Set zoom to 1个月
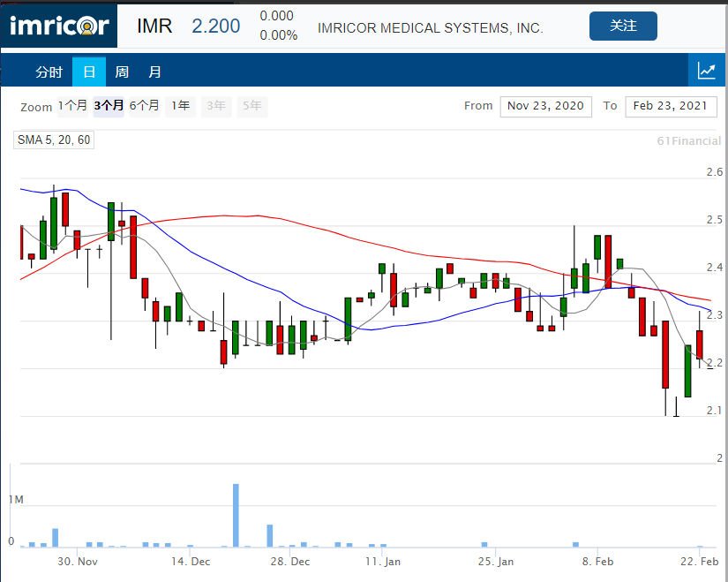This screenshot has width=728, height=582. coord(72,105)
